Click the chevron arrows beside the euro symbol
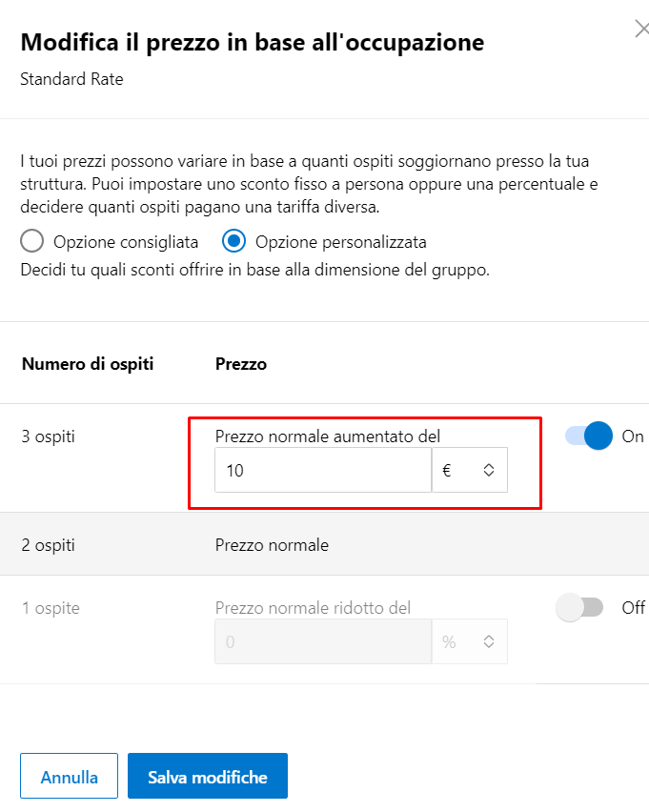 click(x=489, y=470)
